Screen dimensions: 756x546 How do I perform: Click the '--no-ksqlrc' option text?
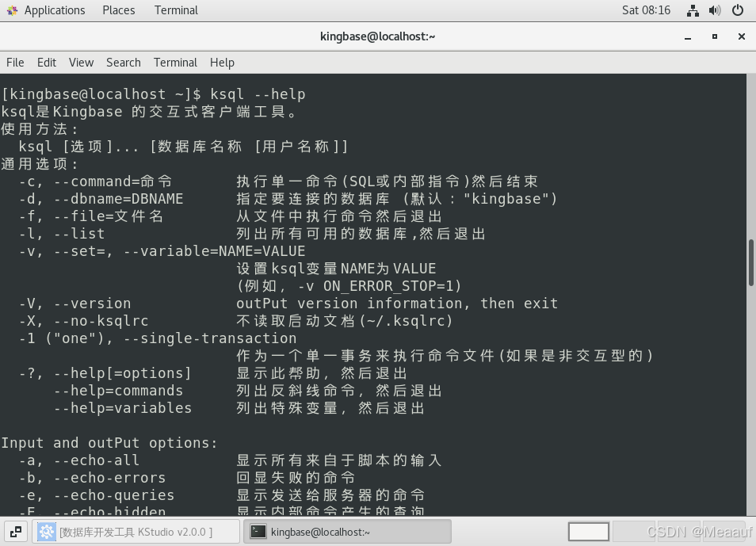pos(101,321)
